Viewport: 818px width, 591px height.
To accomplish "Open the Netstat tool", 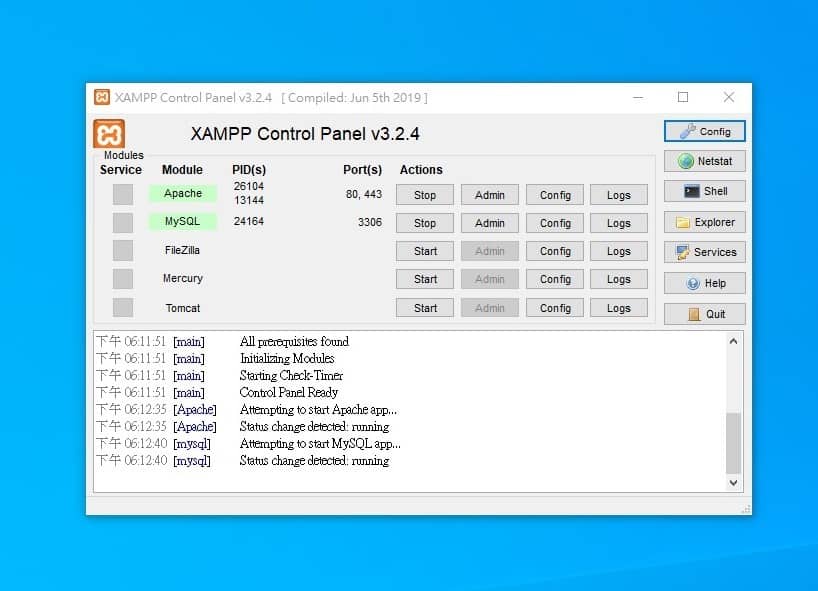I will (x=704, y=161).
